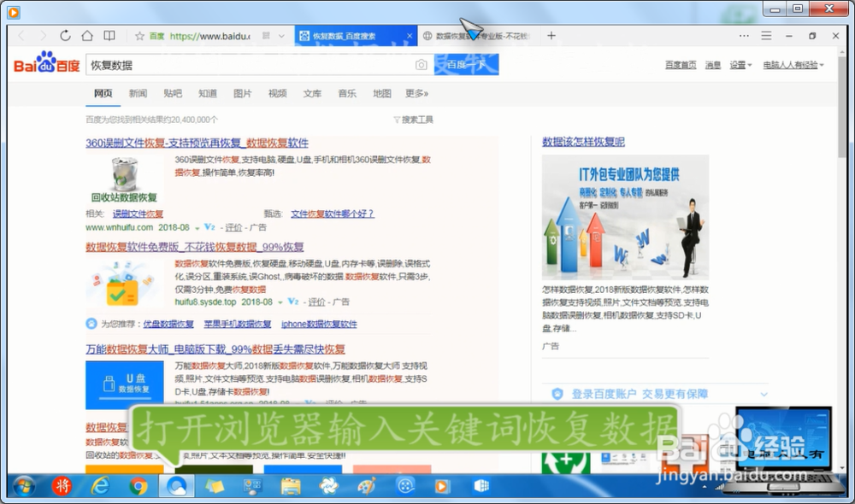
Task: Click the forward navigation arrow
Action: [43, 35]
